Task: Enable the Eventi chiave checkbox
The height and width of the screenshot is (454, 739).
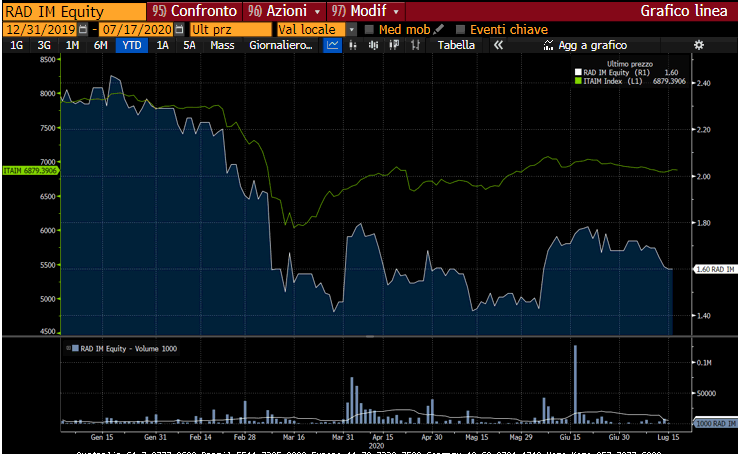Action: pos(460,30)
